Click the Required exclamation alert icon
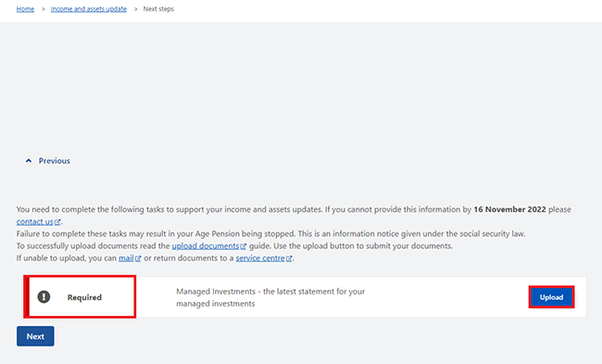The image size is (602, 364). point(44,296)
